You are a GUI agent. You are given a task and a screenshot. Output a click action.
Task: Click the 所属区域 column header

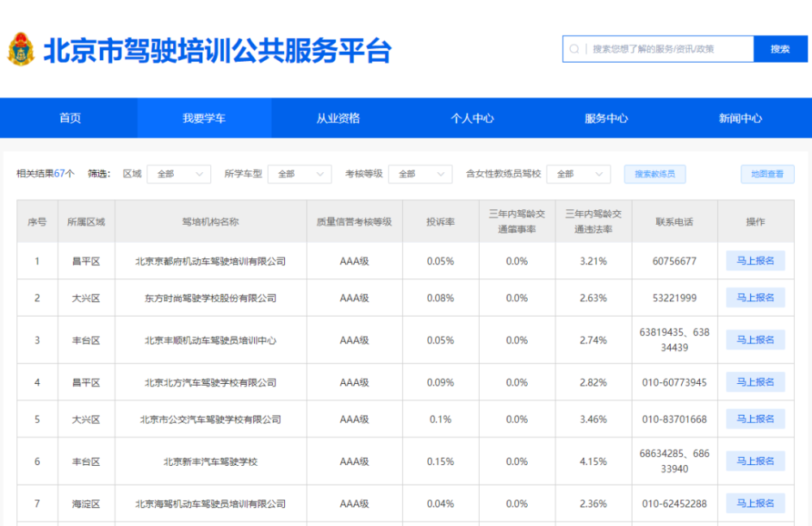[86, 222]
